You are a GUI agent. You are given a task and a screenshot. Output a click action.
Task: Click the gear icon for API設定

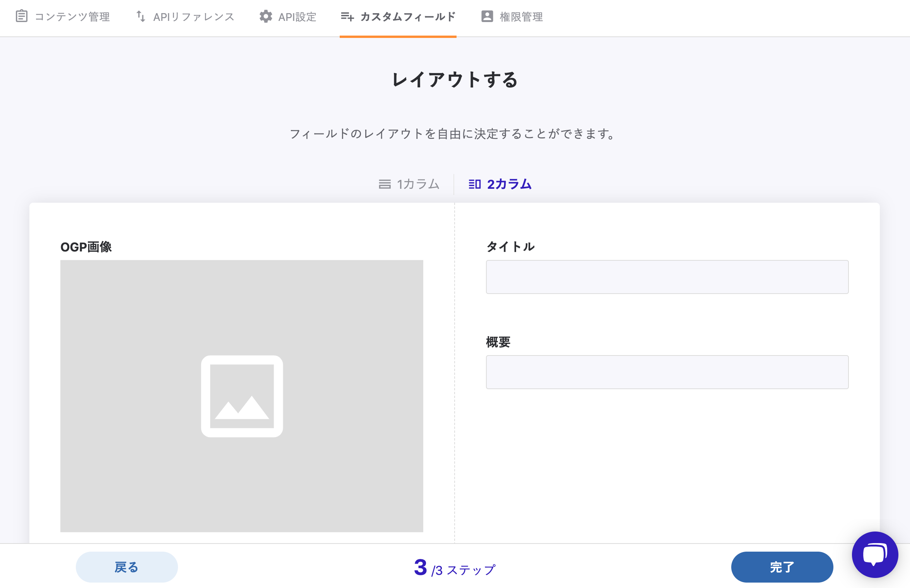(x=266, y=17)
